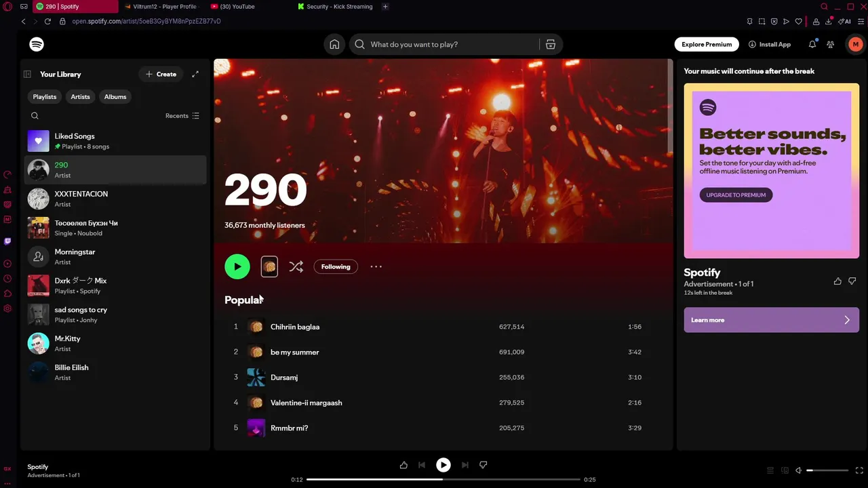This screenshot has width=868, height=488.
Task: Open the Friend Activity icon
Action: [x=831, y=44]
